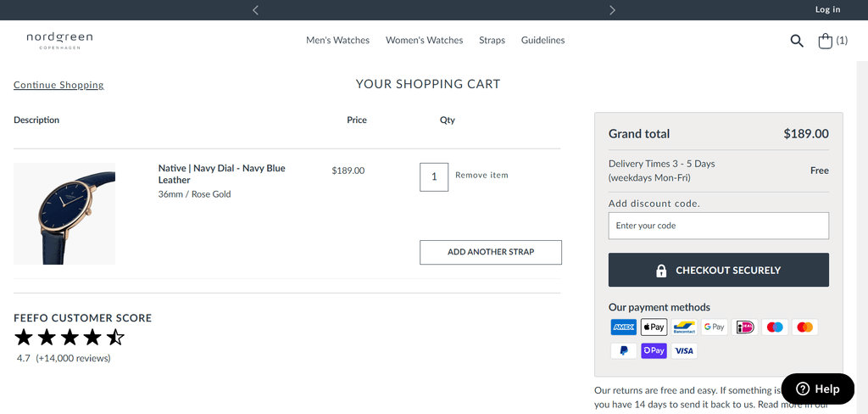Open the Straps menu
The image size is (868, 414).
(492, 41)
